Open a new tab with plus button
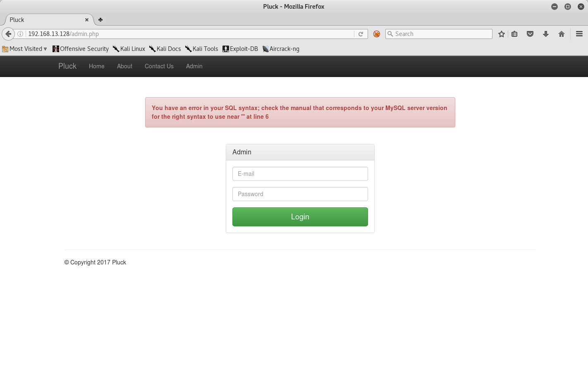Viewport: 588px width, 389px height. [x=100, y=19]
